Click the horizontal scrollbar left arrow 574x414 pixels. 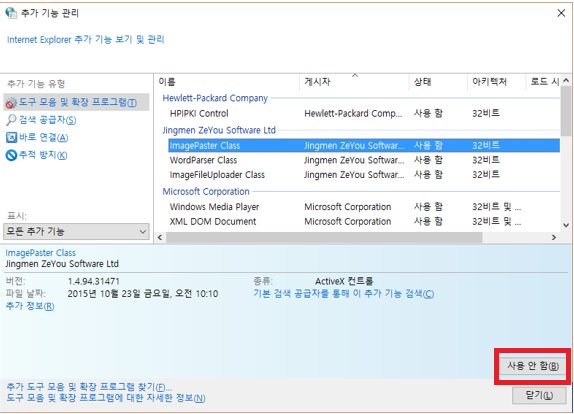point(160,238)
